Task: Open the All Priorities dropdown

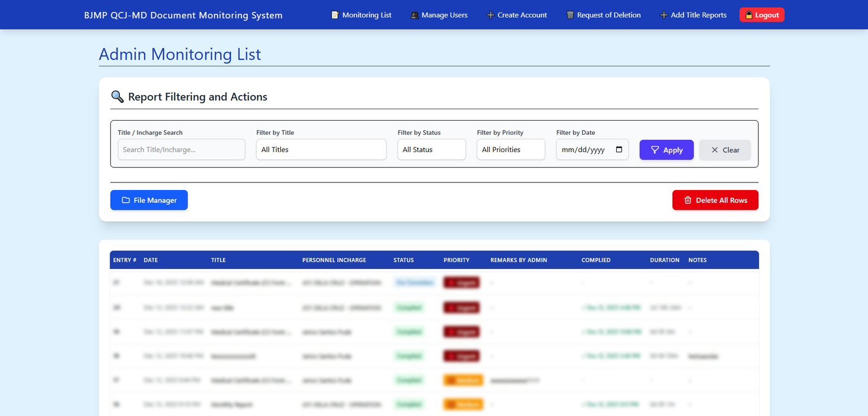Action: pyautogui.click(x=510, y=150)
